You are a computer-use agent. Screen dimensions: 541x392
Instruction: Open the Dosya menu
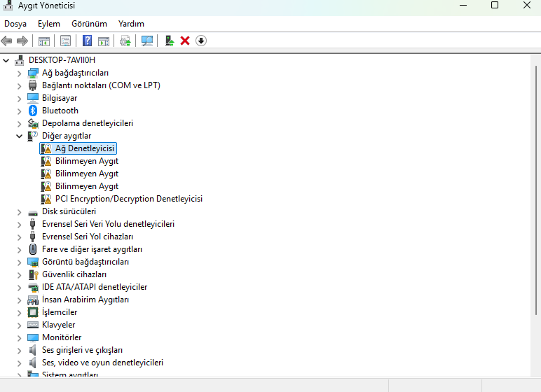pos(15,24)
